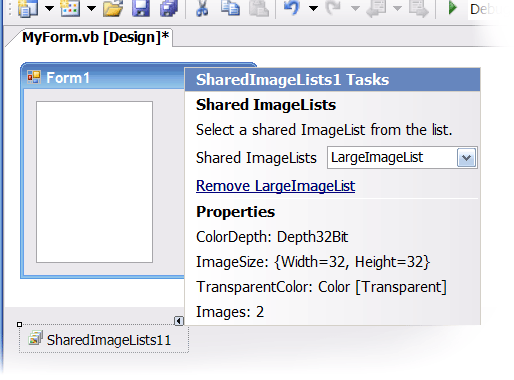Open the Undo history dropdown arrow

313,8
